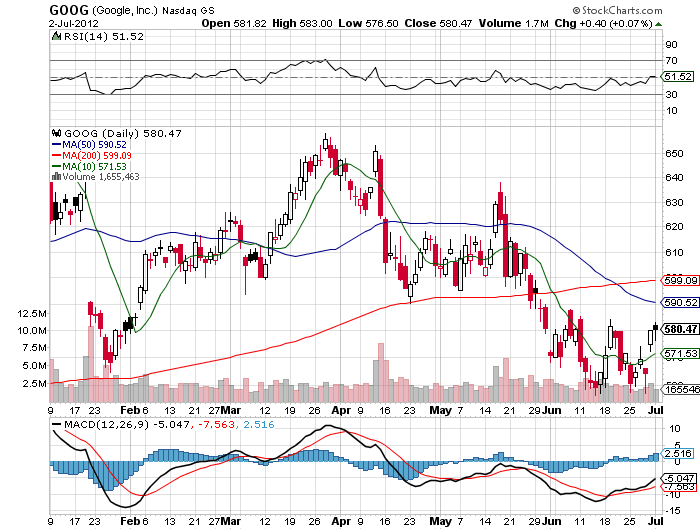Click the 640 price axis label

point(674,178)
